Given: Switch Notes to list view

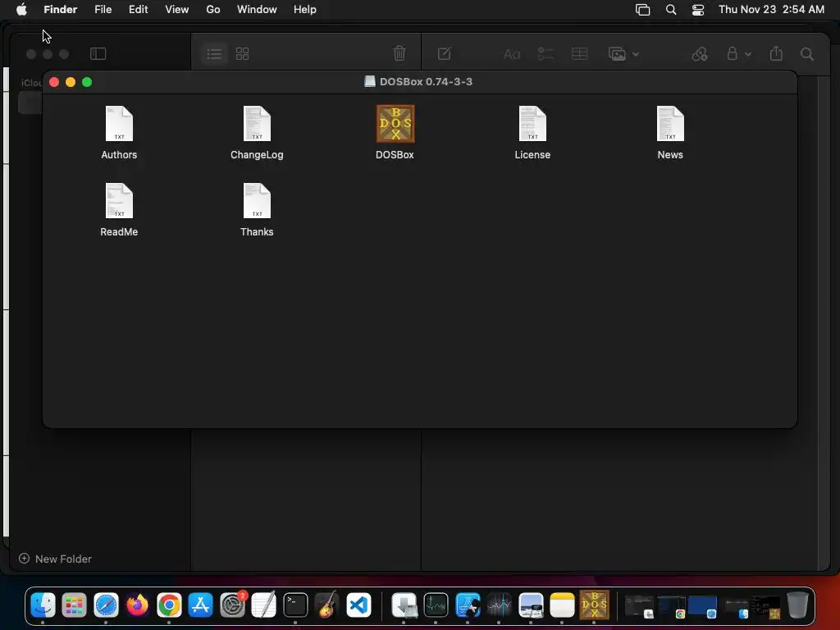Looking at the screenshot, I should point(214,53).
